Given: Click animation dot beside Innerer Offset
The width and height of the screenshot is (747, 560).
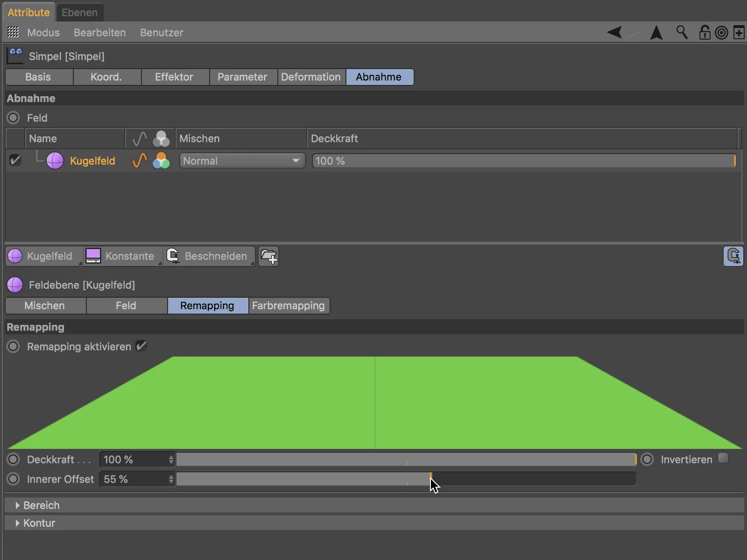Looking at the screenshot, I should (14, 479).
